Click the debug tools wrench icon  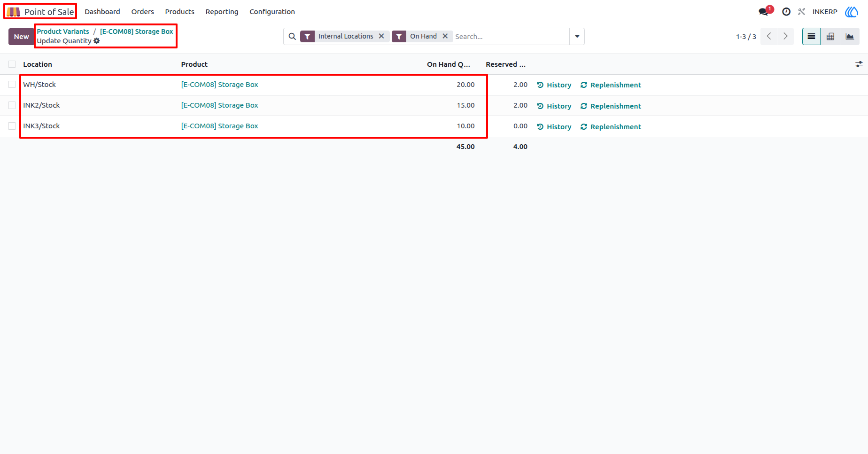click(x=801, y=12)
